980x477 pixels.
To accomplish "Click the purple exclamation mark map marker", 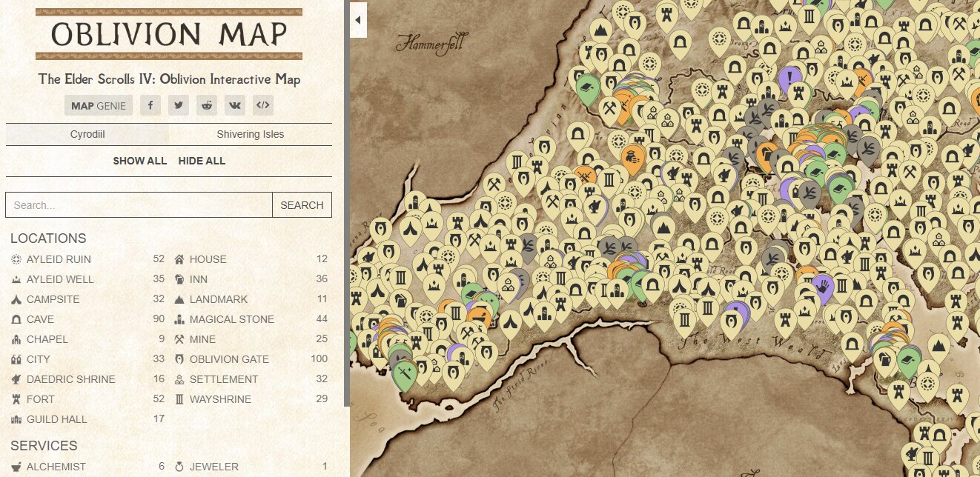I will click(x=790, y=78).
